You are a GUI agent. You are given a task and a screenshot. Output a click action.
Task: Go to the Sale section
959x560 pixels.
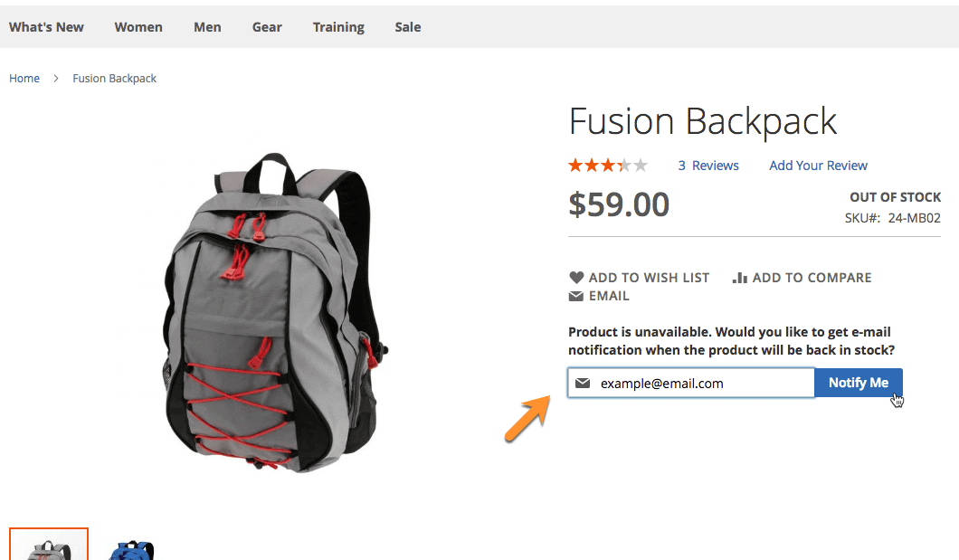click(408, 27)
